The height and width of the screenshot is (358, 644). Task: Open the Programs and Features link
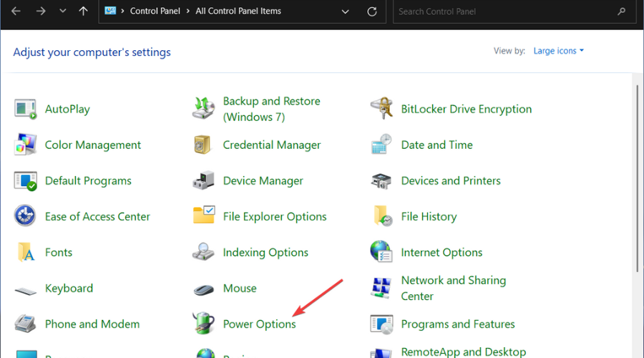pyautogui.click(x=457, y=324)
